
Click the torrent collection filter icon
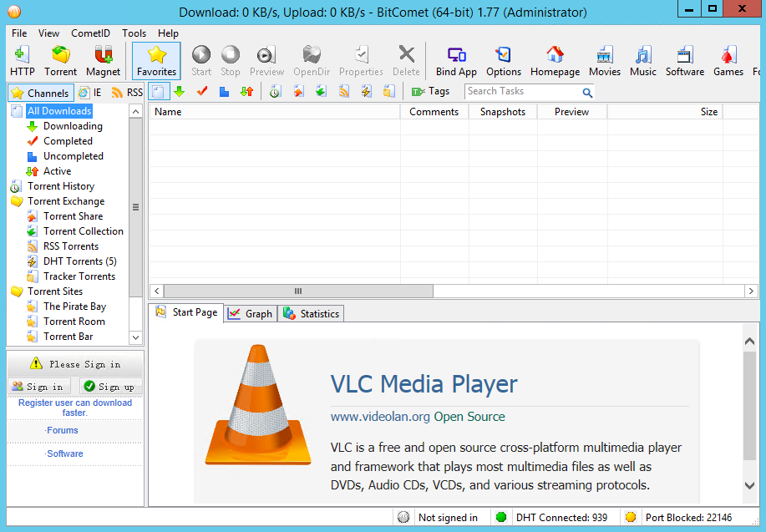(321, 91)
